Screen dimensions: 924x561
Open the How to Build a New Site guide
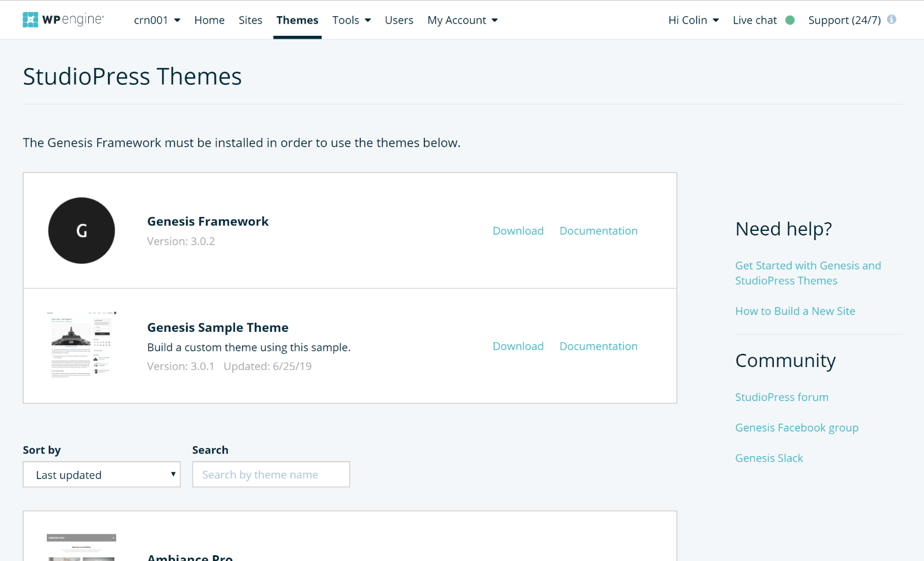pyautogui.click(x=795, y=311)
